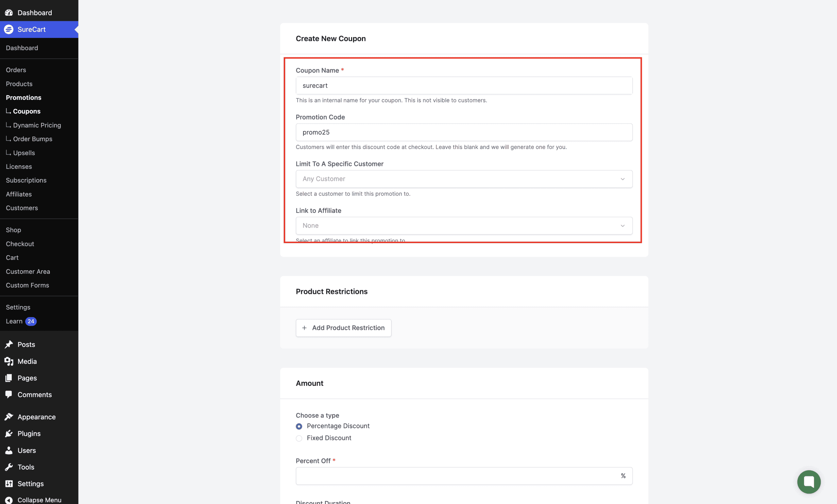Click the Tools menu label

26,467
